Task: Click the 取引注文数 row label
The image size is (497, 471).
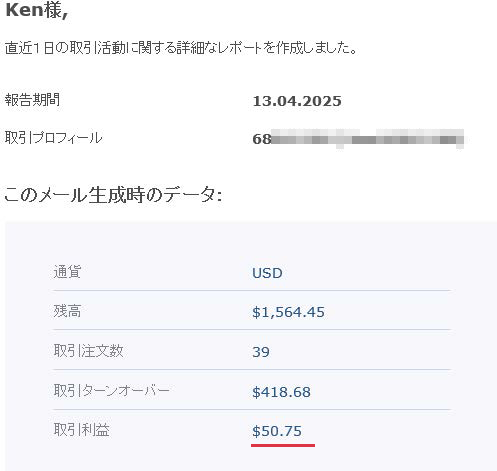Action: tap(88, 351)
